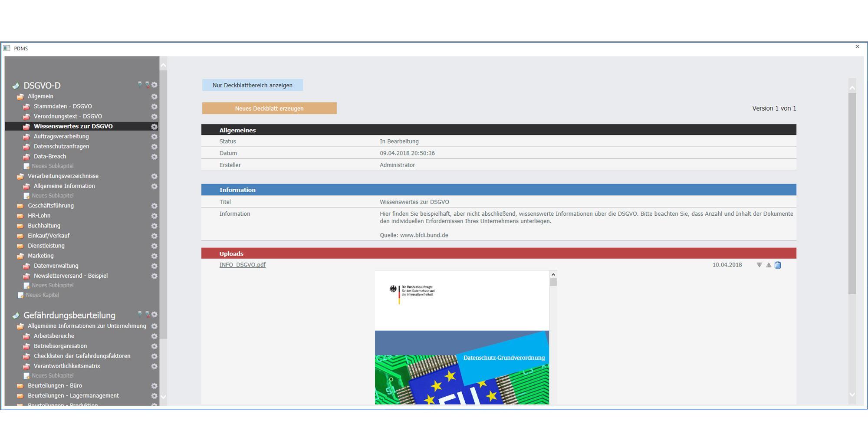Open gear settings for Auftragsverarbeitung

tap(154, 136)
